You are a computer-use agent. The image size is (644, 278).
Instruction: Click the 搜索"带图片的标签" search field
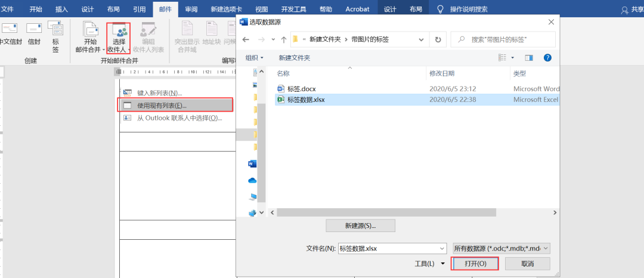pos(503,39)
